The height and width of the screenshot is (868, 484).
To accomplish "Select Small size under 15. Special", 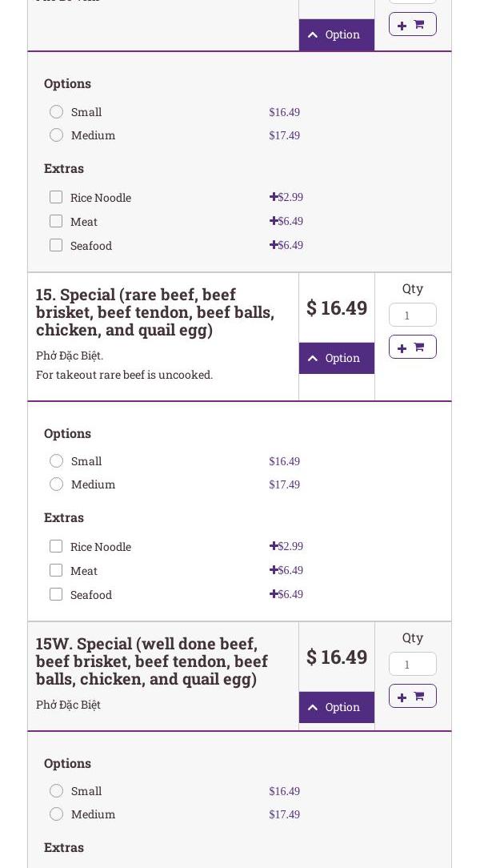I will [x=56, y=461].
